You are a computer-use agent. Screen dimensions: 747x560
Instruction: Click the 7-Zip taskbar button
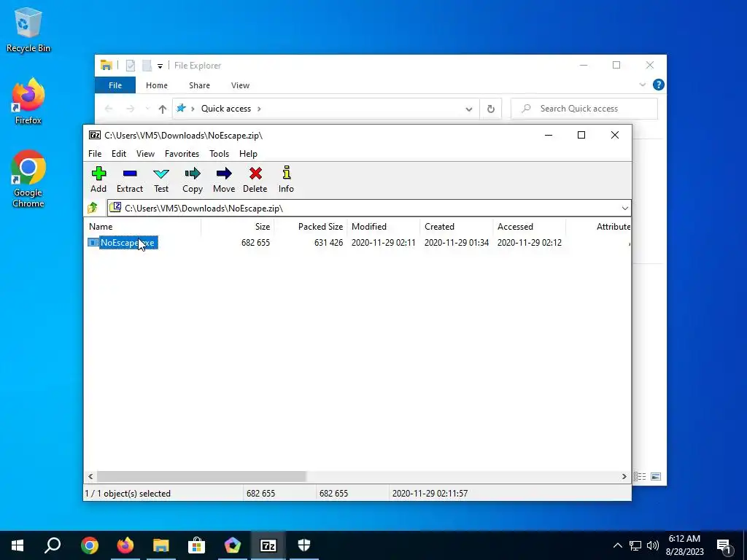coord(268,545)
